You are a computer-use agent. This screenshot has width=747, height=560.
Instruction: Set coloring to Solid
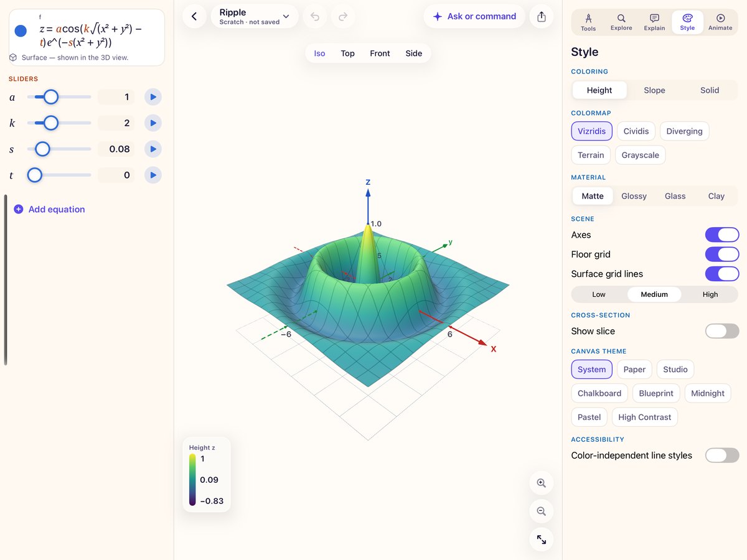coord(710,90)
